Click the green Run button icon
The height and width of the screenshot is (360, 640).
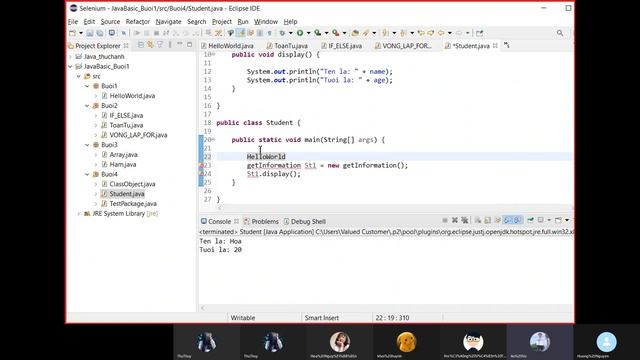tap(300, 33)
